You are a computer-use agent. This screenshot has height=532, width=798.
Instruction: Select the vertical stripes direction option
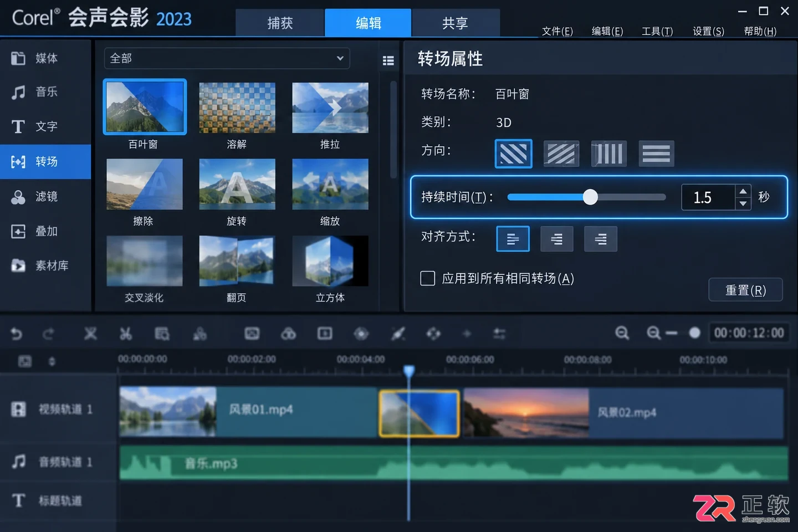pyautogui.click(x=609, y=154)
